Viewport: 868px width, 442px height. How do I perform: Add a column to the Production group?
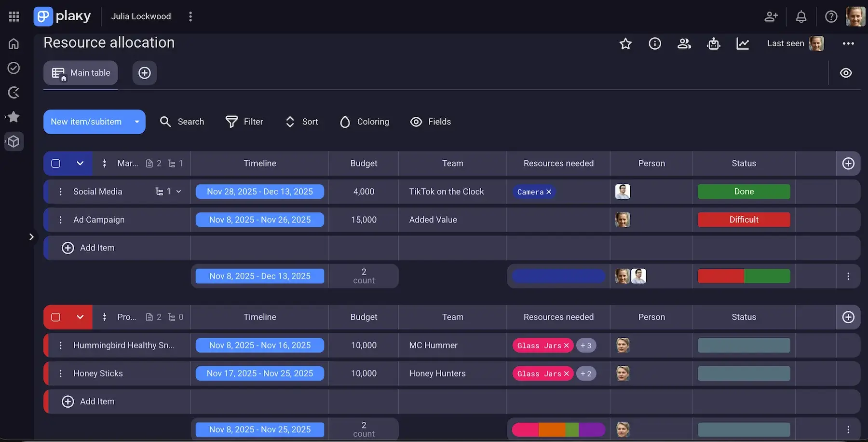[x=848, y=317]
